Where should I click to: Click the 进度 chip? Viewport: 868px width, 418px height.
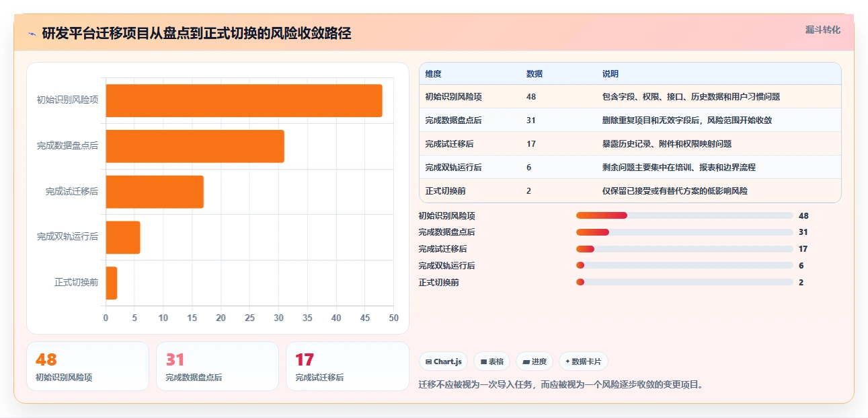[535, 361]
